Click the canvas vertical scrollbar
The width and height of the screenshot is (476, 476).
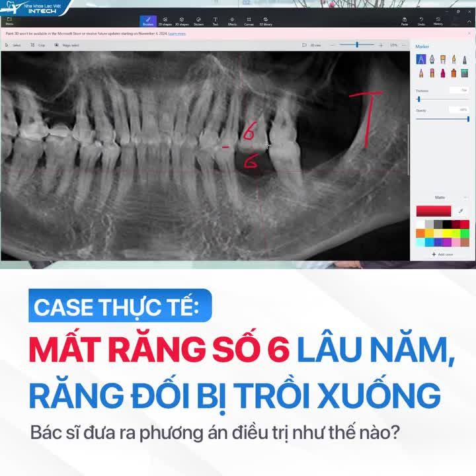point(409,149)
